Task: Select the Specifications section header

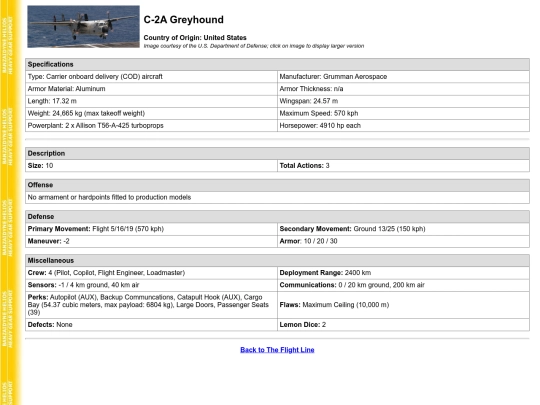Action: pos(277,64)
